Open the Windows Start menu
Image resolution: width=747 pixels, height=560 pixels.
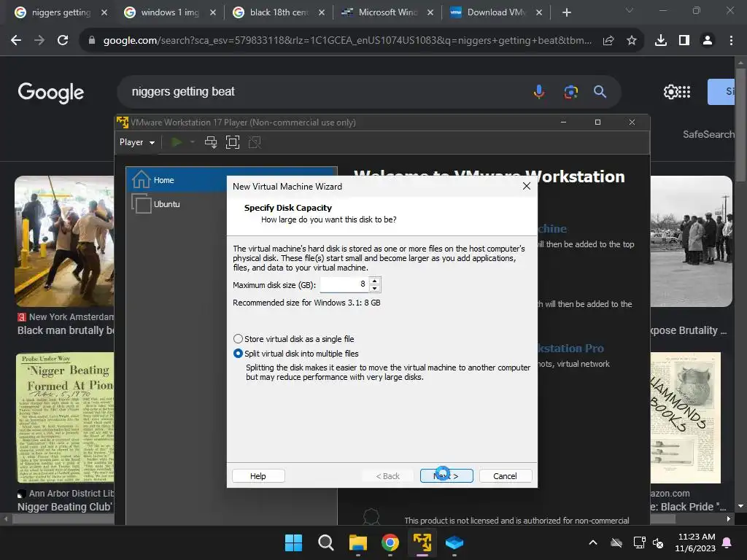[x=293, y=542]
